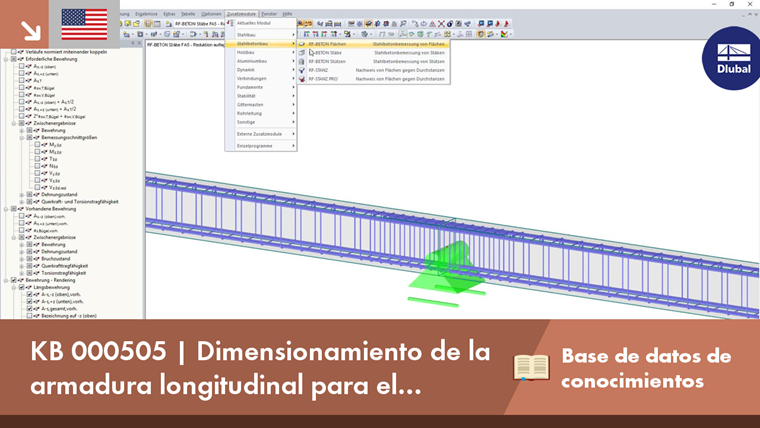
Task: Open the Extras menu
Action: pyautogui.click(x=169, y=14)
